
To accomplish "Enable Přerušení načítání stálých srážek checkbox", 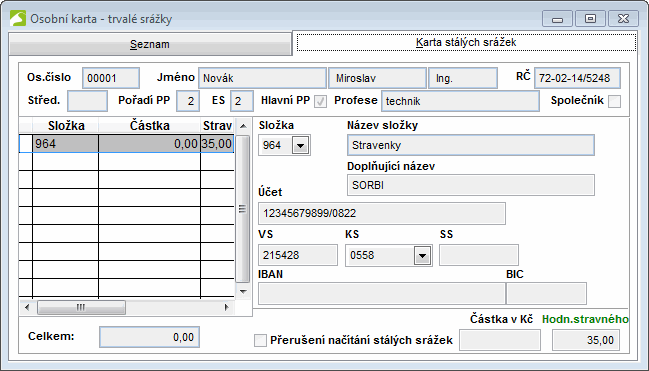I will pyautogui.click(x=260, y=340).
